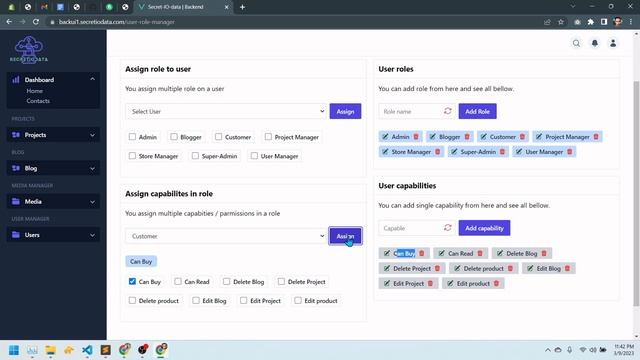
Task: Check the Edit Blog capability checkbox
Action: [196, 300]
